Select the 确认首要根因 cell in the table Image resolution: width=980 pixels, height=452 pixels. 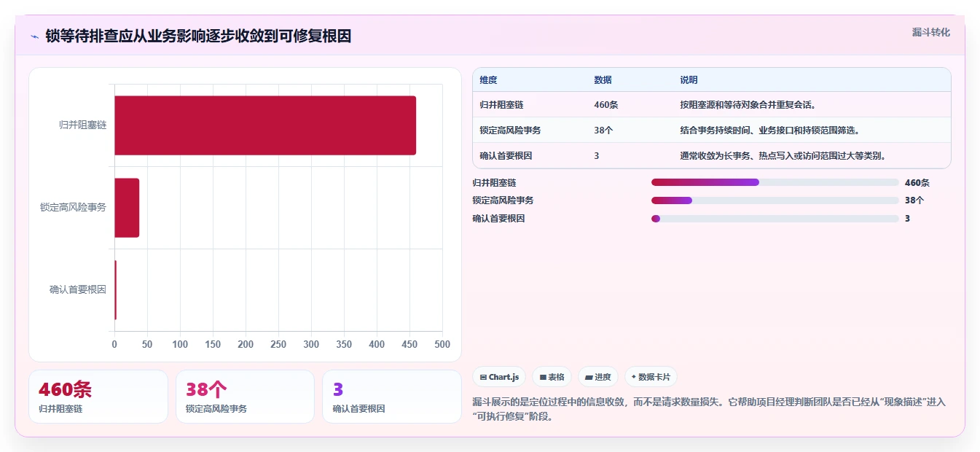(x=506, y=156)
